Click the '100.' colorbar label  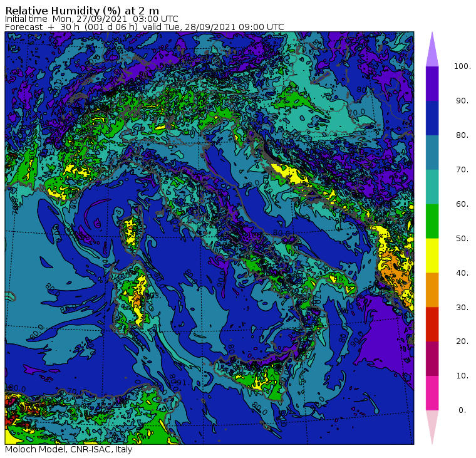tap(462, 66)
